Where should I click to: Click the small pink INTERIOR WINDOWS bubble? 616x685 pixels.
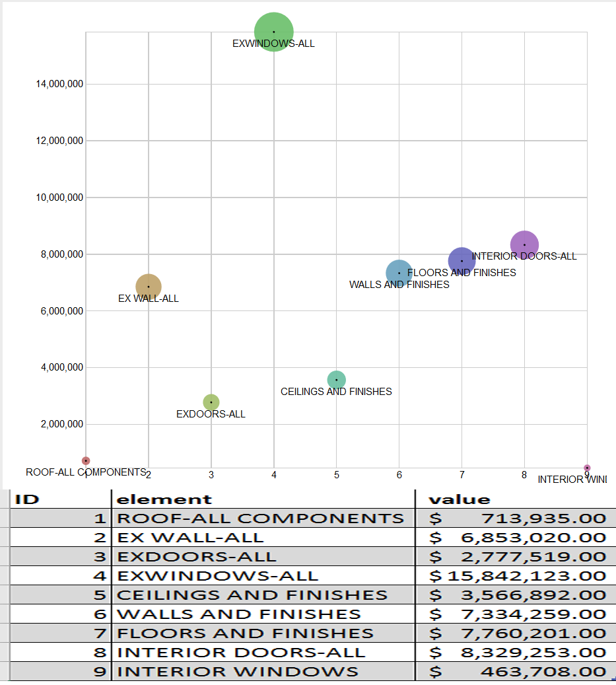[587, 468]
